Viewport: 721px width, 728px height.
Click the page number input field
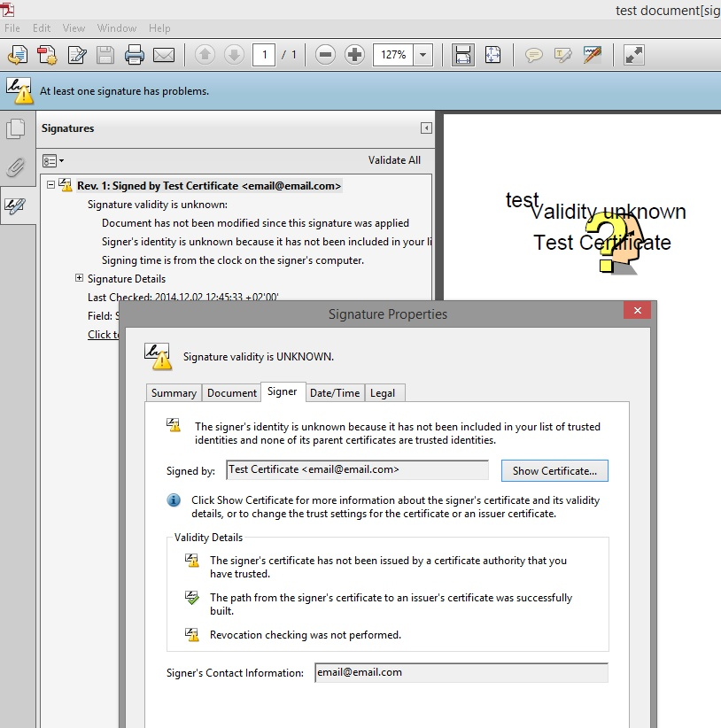[x=264, y=55]
